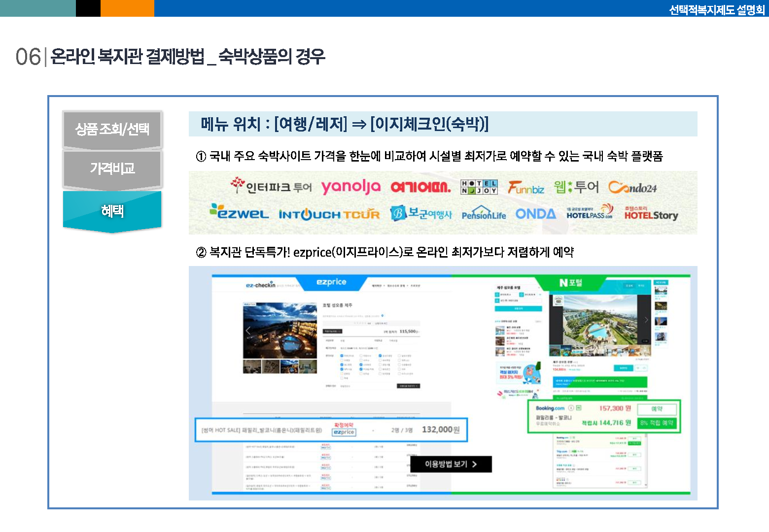Click the previous-image arrow on the night hotel photo
The height and width of the screenshot is (532, 769).
pos(248,330)
